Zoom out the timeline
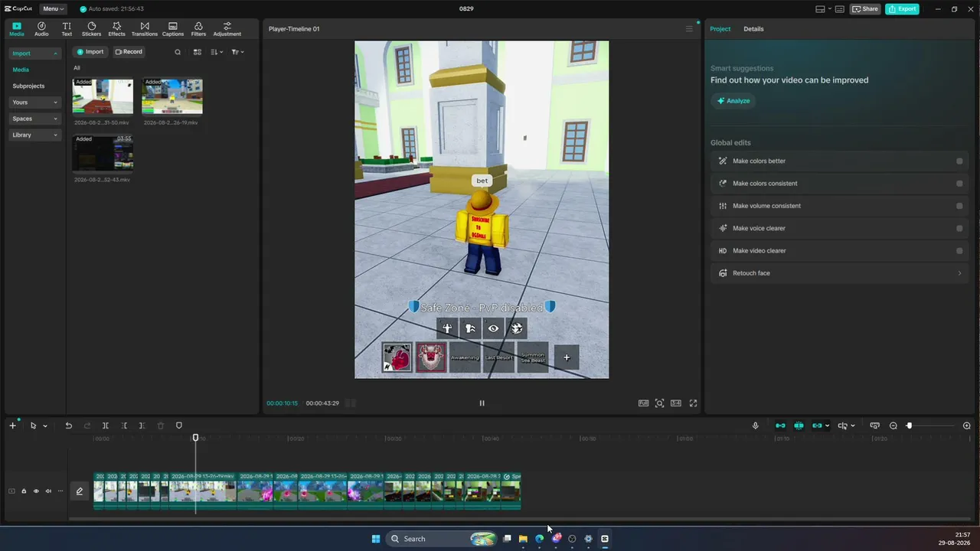Image resolution: width=980 pixels, height=551 pixels. [893, 425]
